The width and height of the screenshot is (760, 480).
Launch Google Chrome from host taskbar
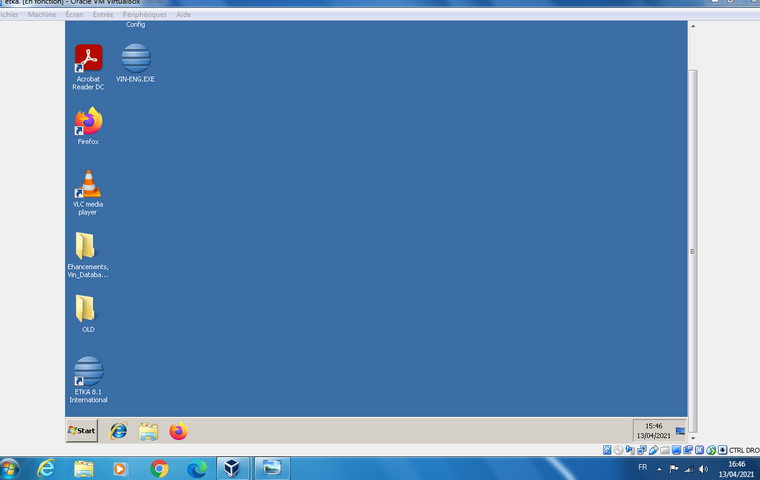tap(159, 469)
